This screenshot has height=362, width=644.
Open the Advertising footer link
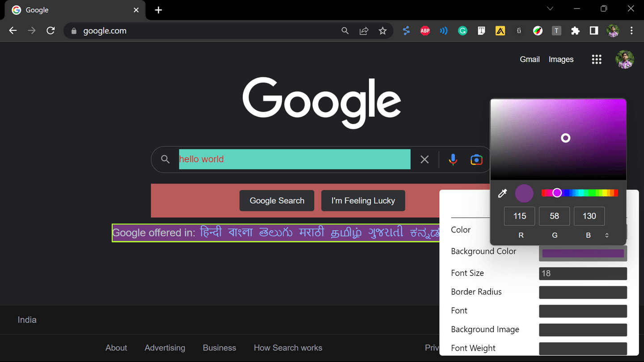tap(165, 348)
